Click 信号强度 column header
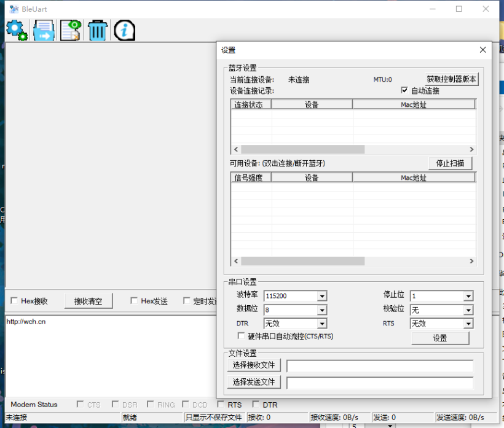 [251, 177]
